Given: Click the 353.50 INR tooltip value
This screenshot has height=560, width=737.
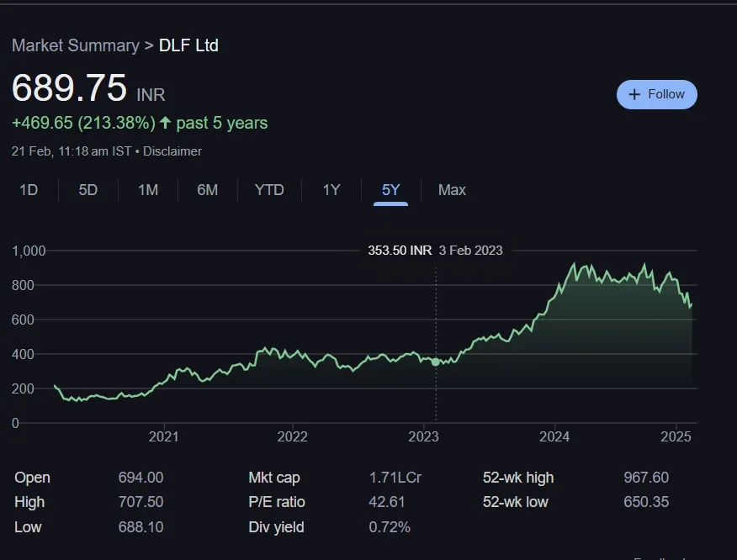Looking at the screenshot, I should tap(400, 251).
